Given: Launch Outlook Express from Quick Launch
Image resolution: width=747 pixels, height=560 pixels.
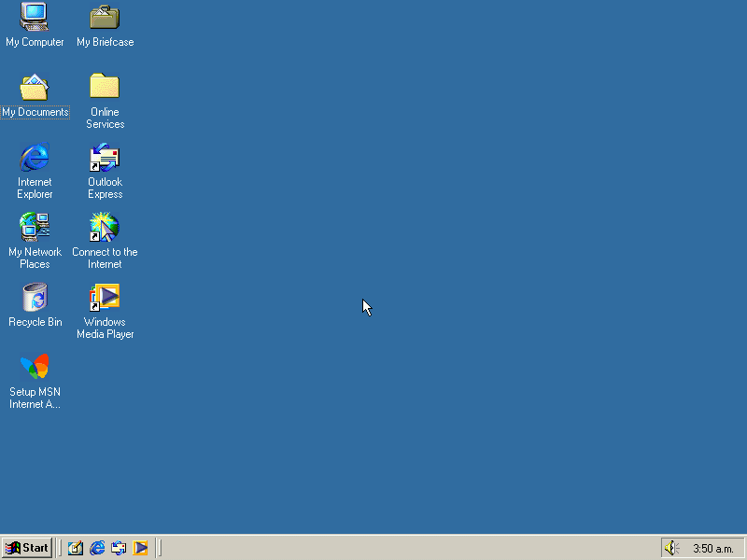Looking at the screenshot, I should (119, 548).
